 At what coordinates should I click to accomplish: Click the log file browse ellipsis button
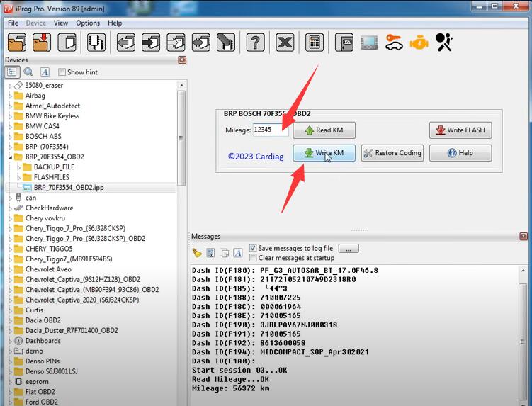[349, 249]
